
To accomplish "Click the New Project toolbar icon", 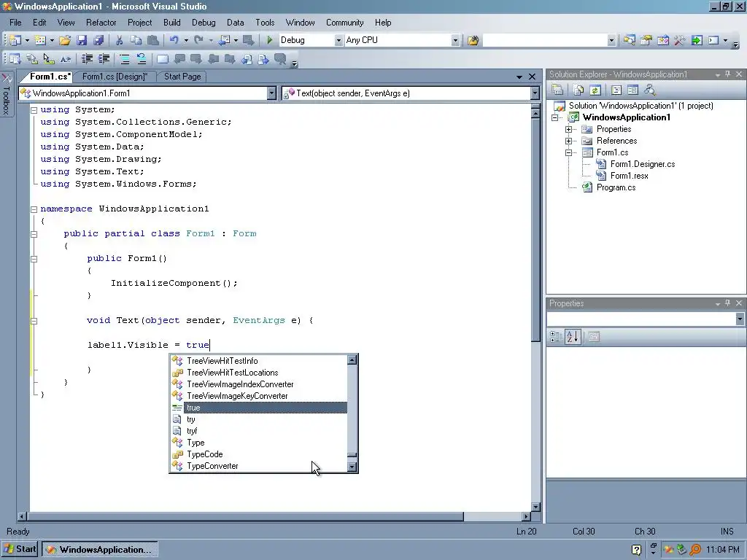I will (15, 41).
